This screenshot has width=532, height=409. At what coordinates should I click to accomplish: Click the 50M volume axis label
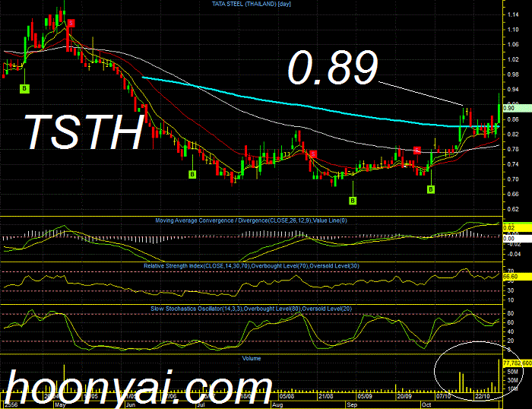click(513, 372)
